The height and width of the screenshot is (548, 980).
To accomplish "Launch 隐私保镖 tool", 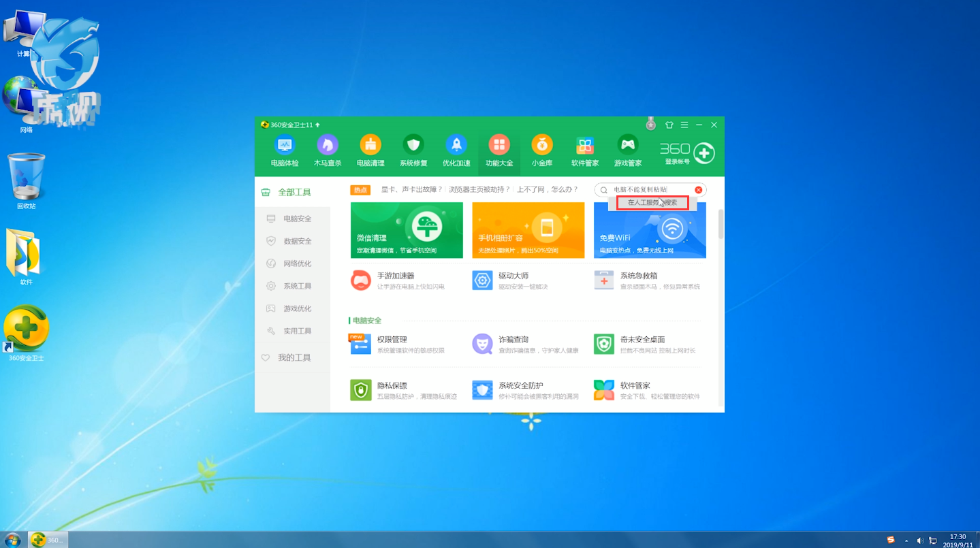I will click(x=404, y=390).
